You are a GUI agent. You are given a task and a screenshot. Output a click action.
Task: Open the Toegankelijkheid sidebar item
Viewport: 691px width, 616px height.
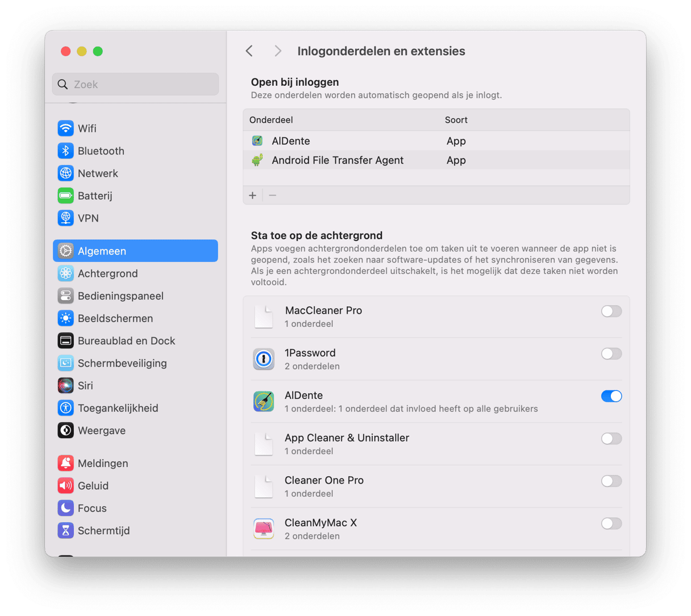(x=135, y=408)
